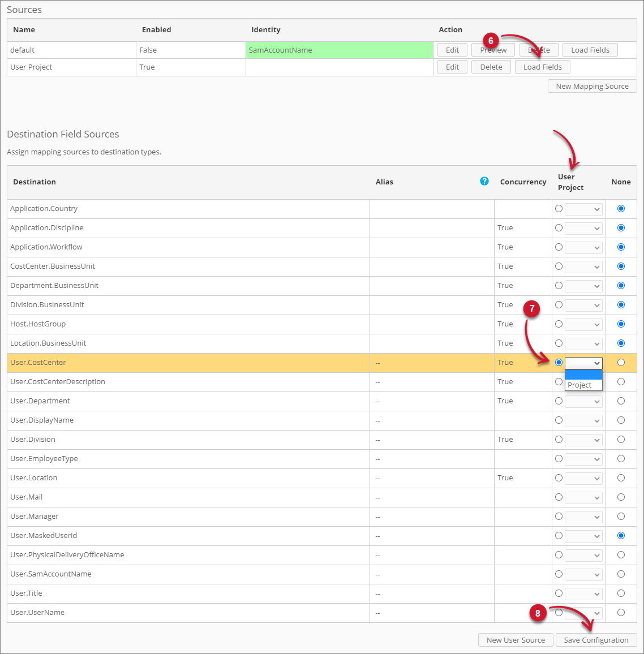Delete the default mapping source
Viewport: 644px width, 654px height.
[x=539, y=50]
